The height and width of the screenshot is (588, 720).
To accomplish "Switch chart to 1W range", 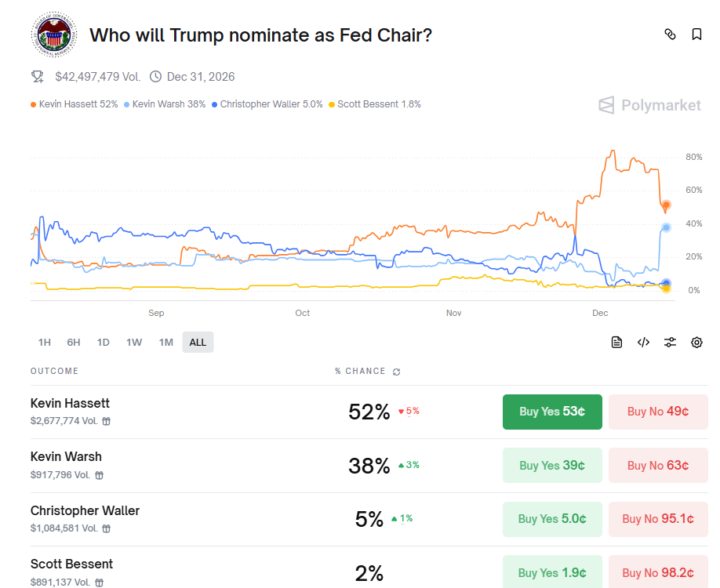I will pos(134,342).
